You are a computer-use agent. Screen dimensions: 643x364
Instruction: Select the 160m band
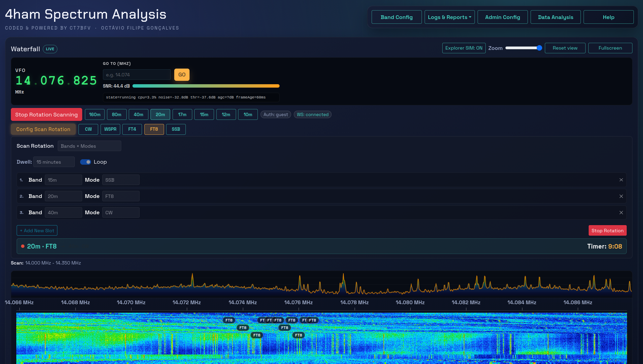(x=95, y=114)
